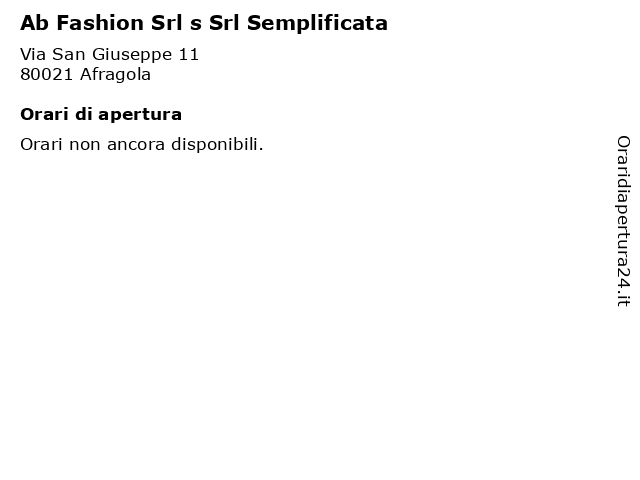This screenshot has width=640, height=480.
Task: Click the bold Orari di apertura heading
Action: [101, 114]
